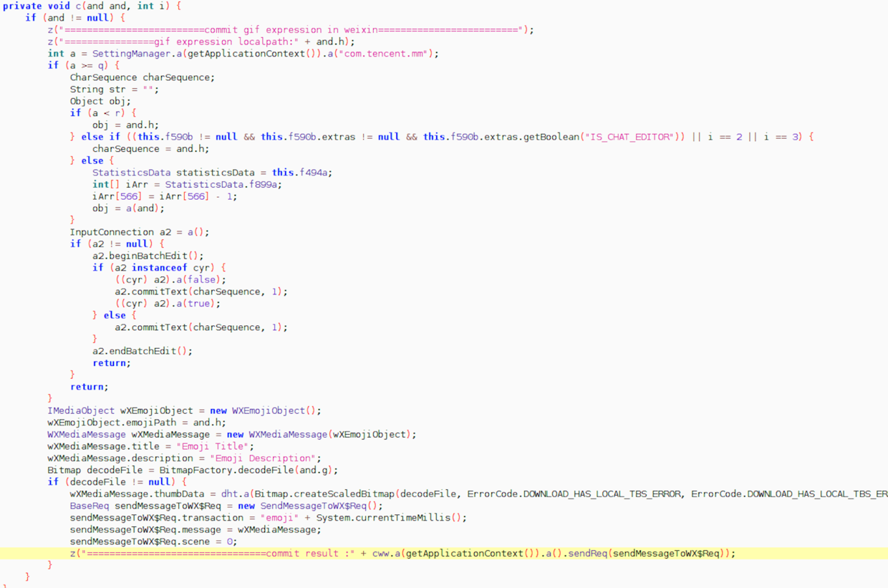Click the 'commit gif expression in weixin' string
The image size is (888, 588).
(x=291, y=29)
